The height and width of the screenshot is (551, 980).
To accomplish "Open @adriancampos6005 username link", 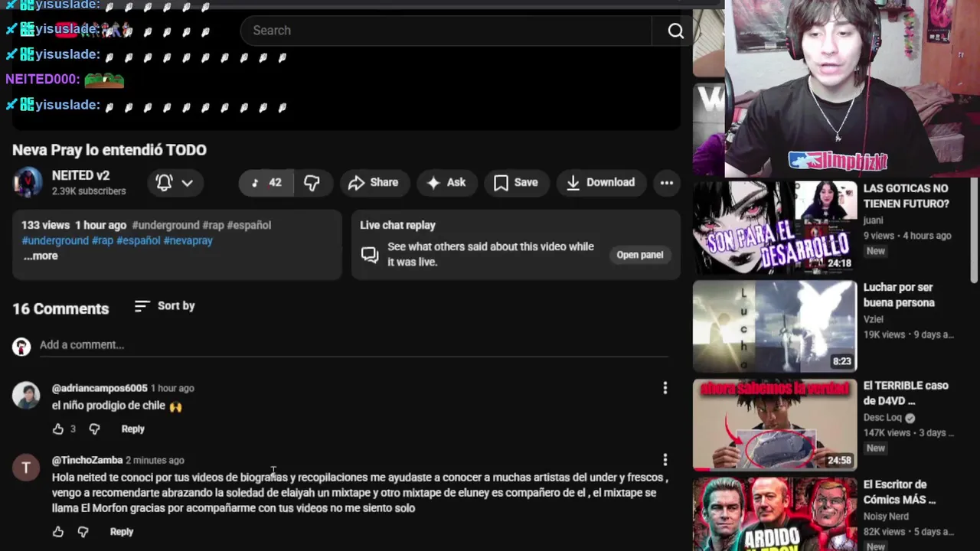I will [x=100, y=388].
